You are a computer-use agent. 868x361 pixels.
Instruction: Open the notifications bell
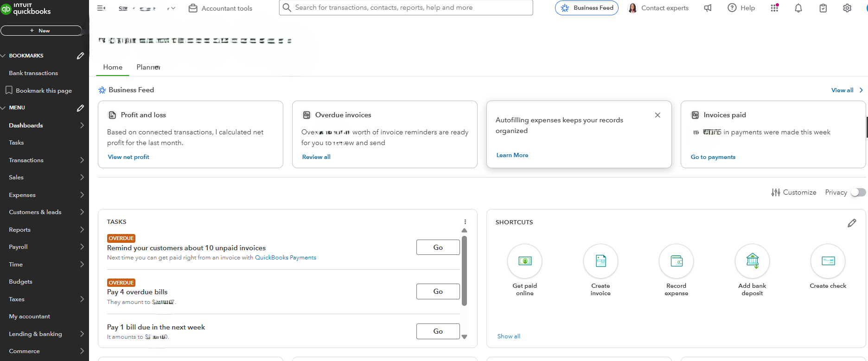point(798,8)
